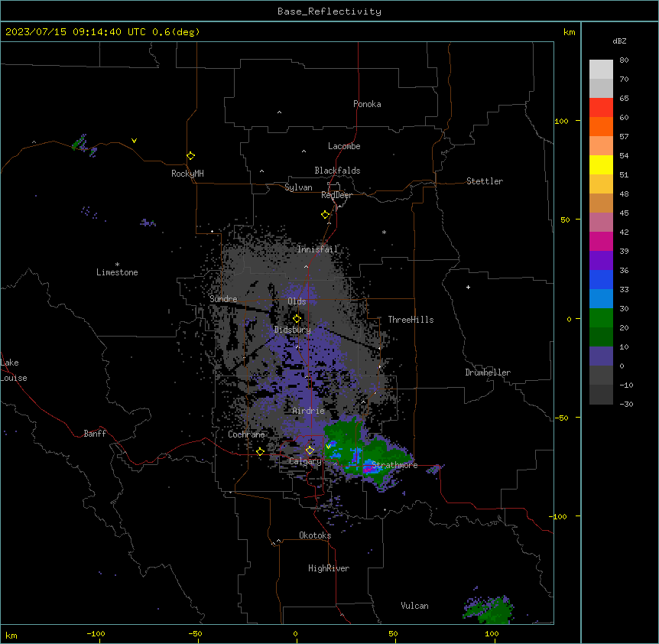
Task: Click the Strathmore label
Action: pyautogui.click(x=394, y=465)
